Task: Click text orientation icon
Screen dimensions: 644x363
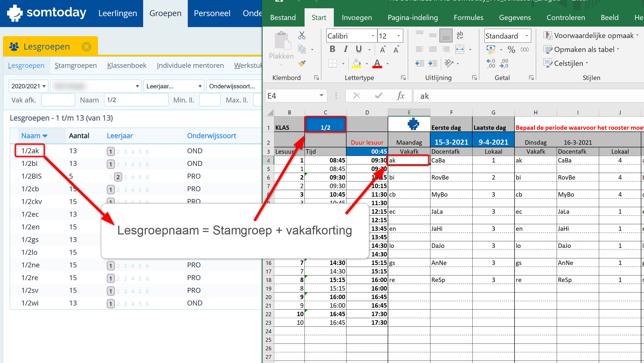Action: click(449, 63)
